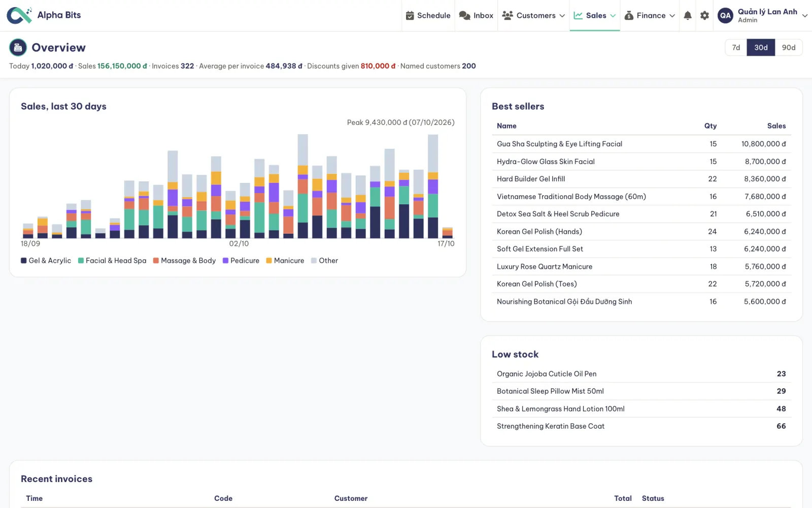This screenshot has width=812, height=508.
Task: Sort recent invoices by Customer column
Action: pyautogui.click(x=351, y=498)
